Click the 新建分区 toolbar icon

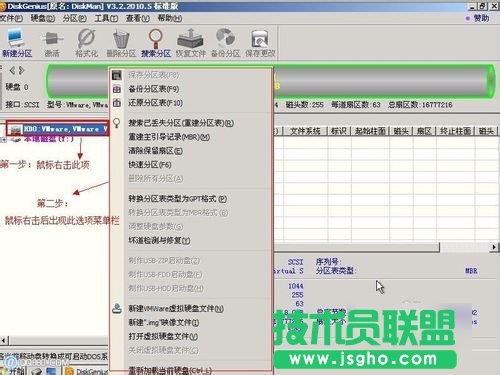click(x=16, y=43)
